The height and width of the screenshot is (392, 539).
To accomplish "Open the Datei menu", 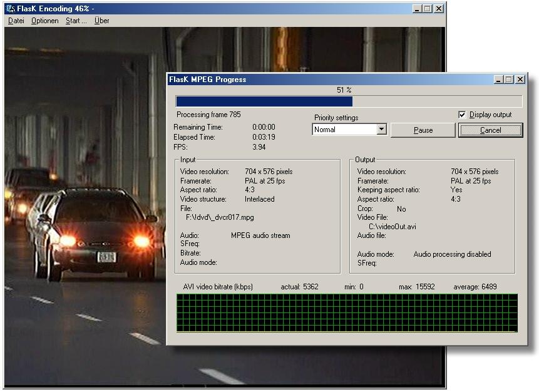I will [x=16, y=21].
